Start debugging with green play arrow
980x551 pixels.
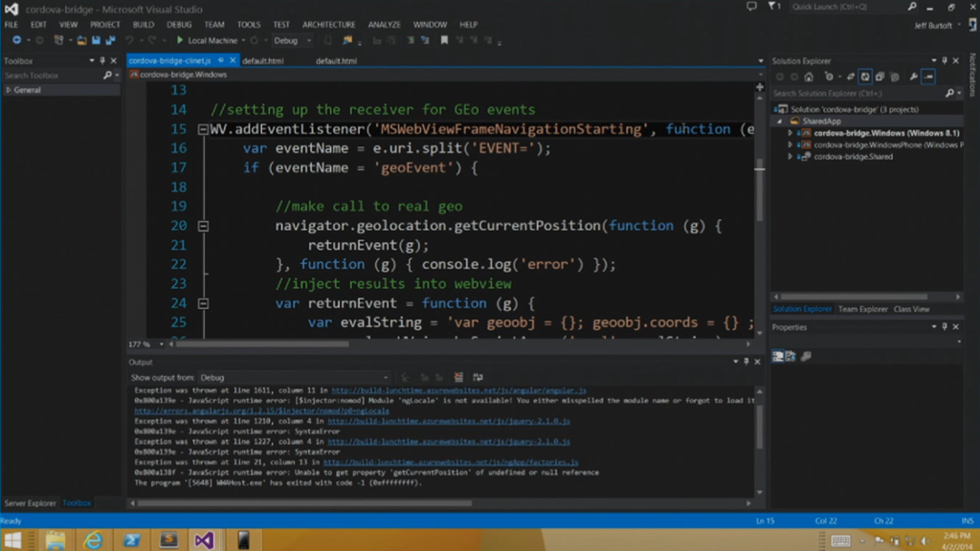[x=180, y=40]
